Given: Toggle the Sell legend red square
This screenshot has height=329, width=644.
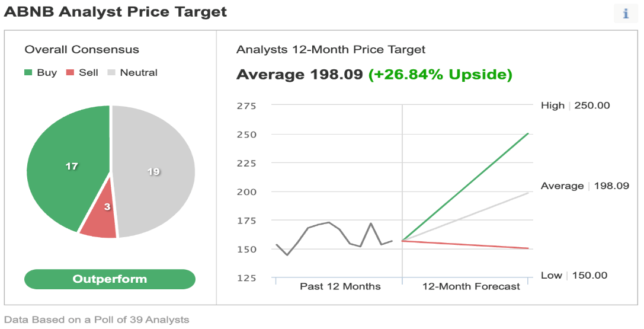Looking at the screenshot, I should coord(71,73).
